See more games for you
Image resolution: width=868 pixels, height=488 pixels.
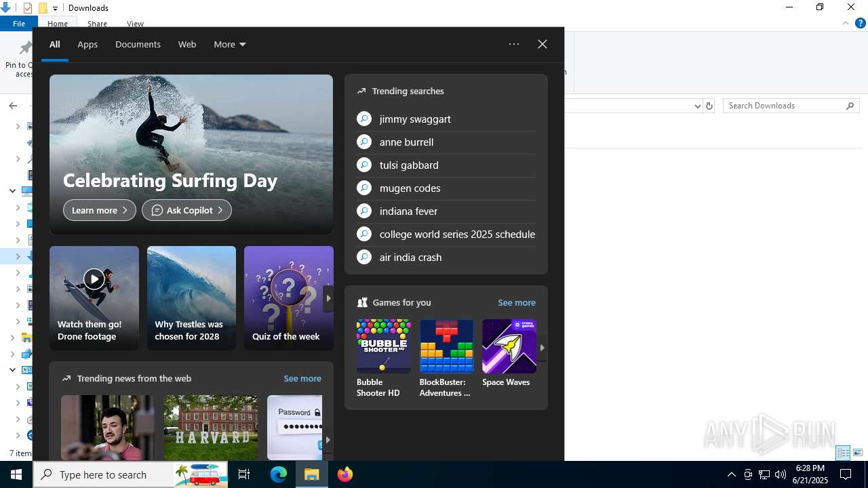[x=517, y=302]
